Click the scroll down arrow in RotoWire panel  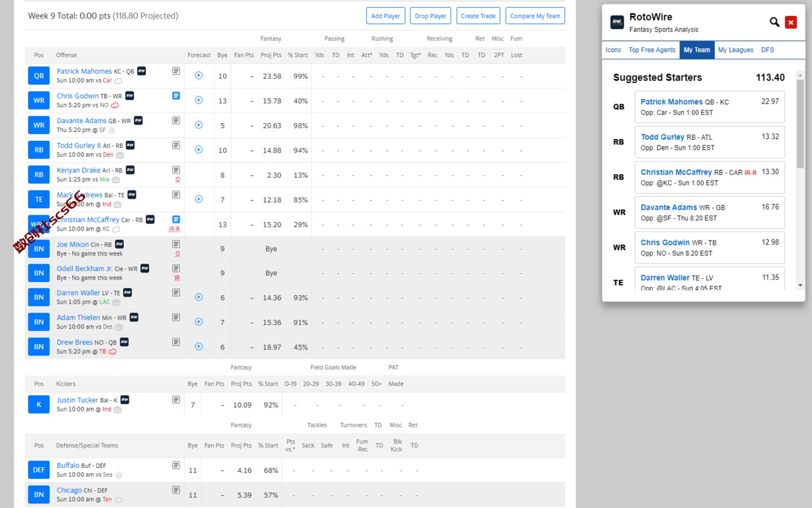tap(800, 286)
